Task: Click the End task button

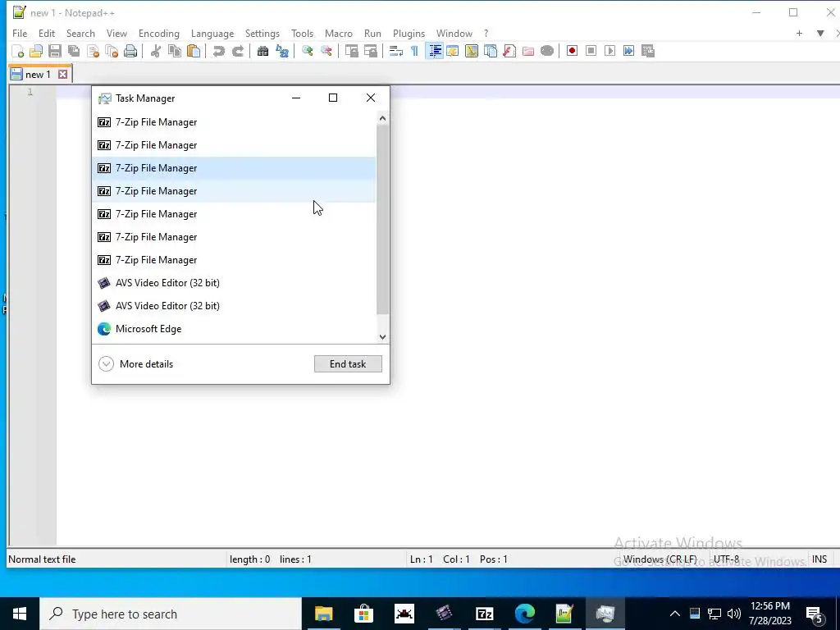Action: (348, 363)
